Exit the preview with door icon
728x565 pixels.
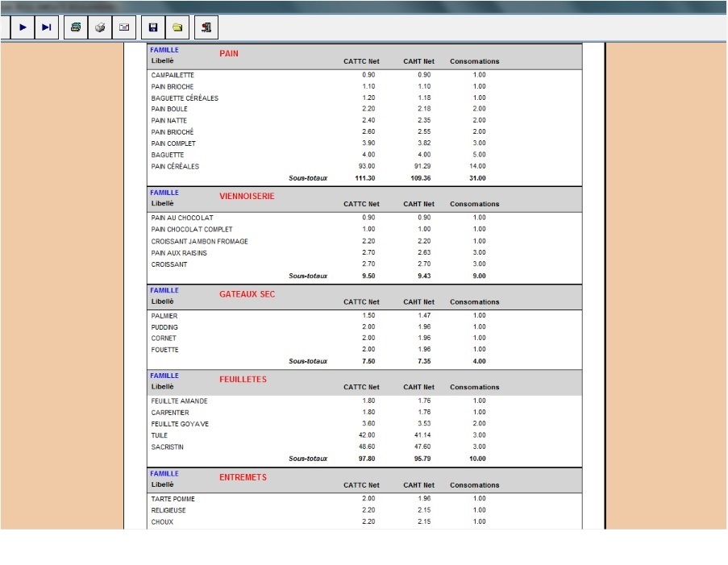tap(206, 27)
